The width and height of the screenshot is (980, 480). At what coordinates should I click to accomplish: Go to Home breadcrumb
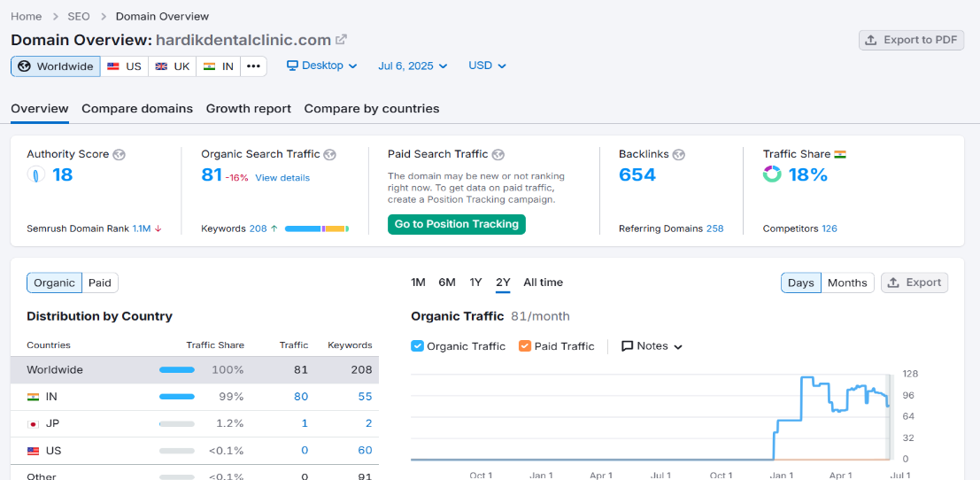tap(27, 16)
